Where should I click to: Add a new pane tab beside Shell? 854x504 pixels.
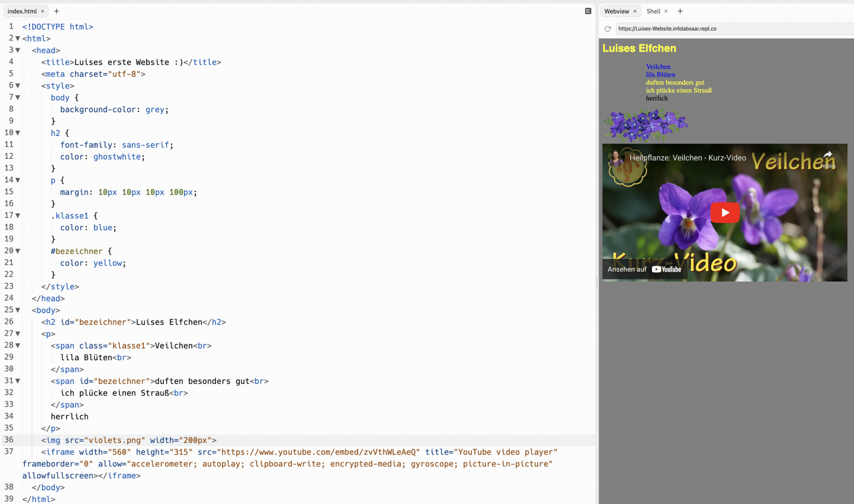coord(680,11)
